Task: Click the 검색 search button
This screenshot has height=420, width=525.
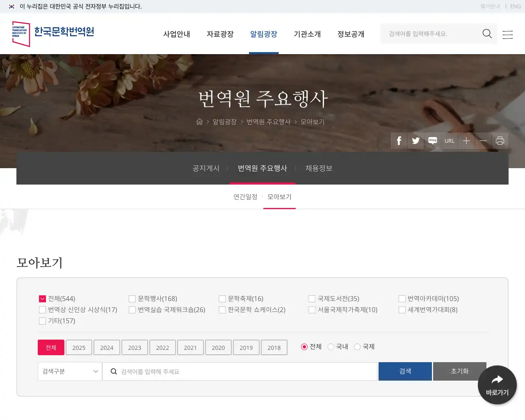Action: pos(405,371)
